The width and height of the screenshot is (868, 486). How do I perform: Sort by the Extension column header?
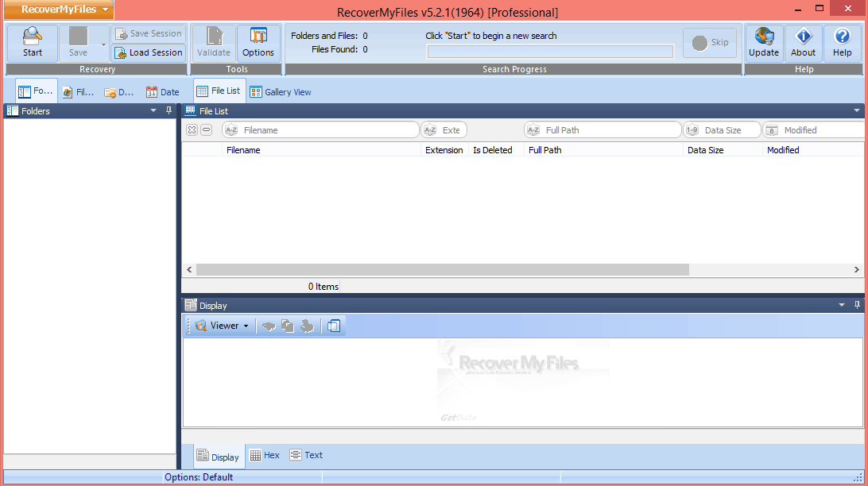click(444, 150)
